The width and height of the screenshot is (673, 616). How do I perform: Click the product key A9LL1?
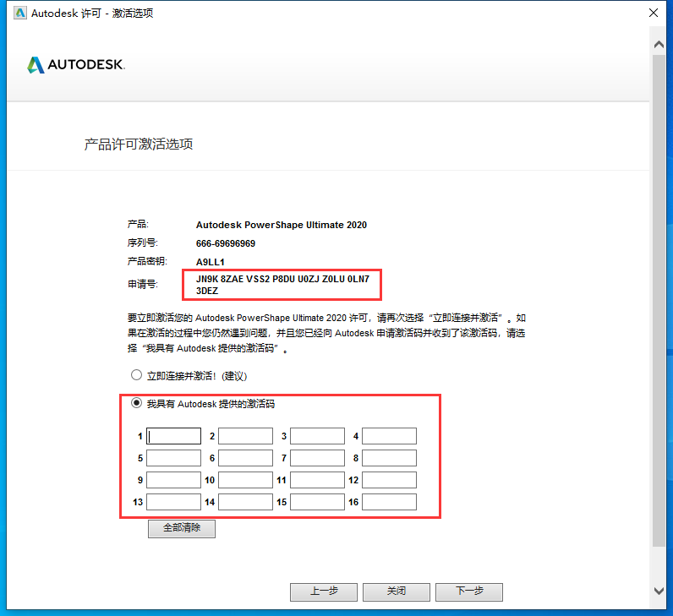click(210, 262)
